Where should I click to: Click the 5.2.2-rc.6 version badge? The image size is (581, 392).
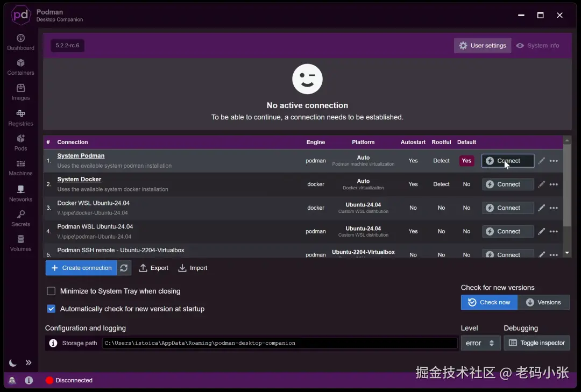click(67, 46)
